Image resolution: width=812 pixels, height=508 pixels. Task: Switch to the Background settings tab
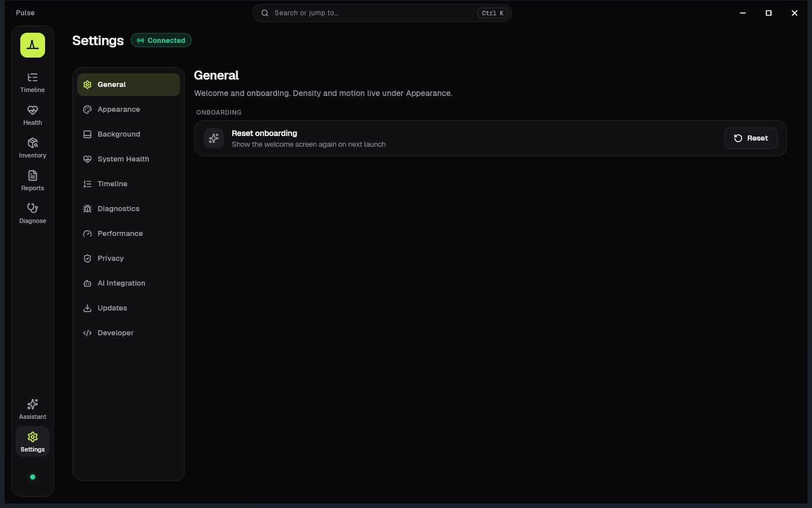point(129,134)
